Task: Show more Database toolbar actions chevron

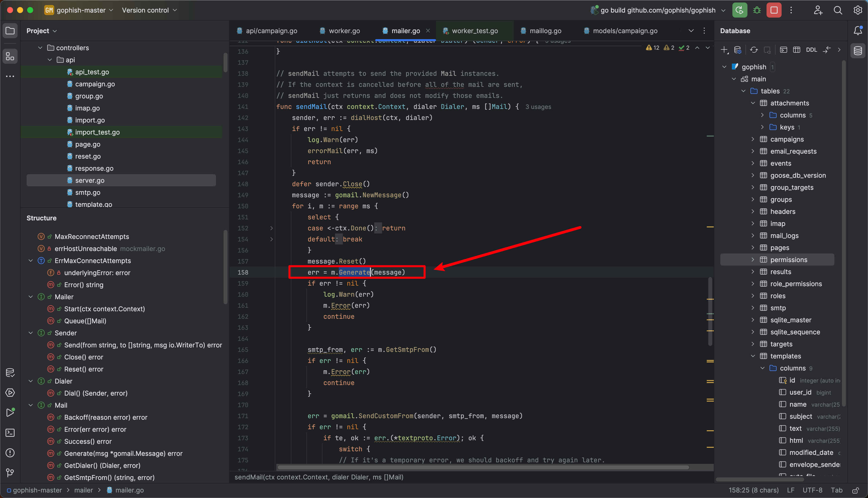Action: [839, 50]
